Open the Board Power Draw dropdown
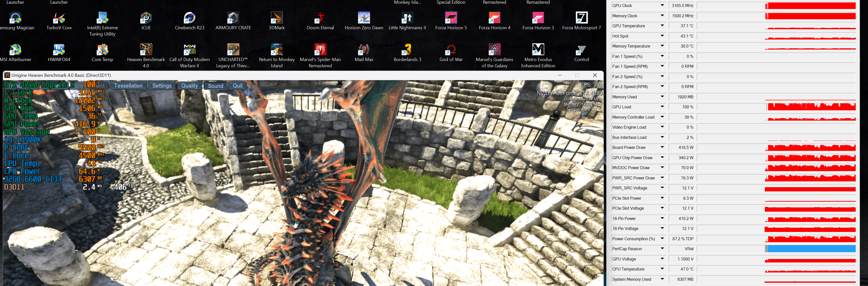Screen dimensions: 868x286 [662, 147]
